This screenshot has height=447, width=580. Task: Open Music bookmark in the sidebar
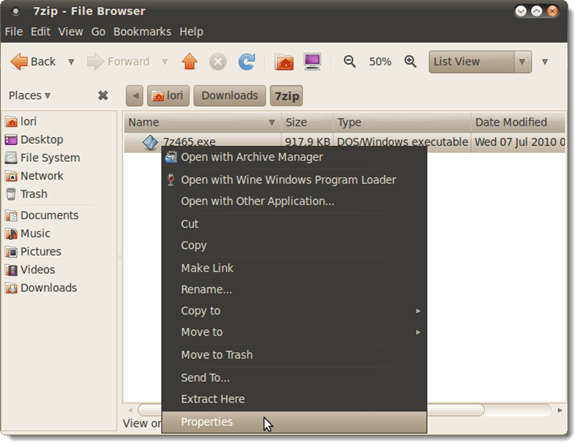pos(27,233)
